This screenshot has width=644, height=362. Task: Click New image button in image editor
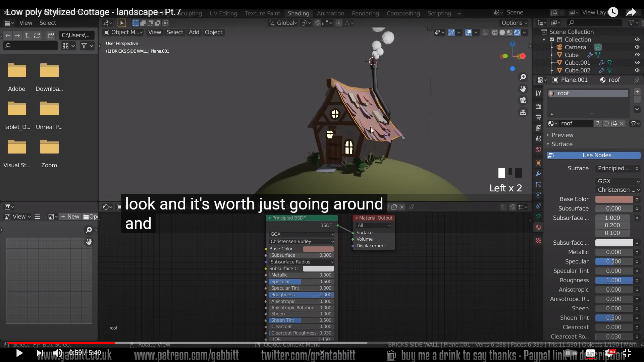[x=70, y=217]
